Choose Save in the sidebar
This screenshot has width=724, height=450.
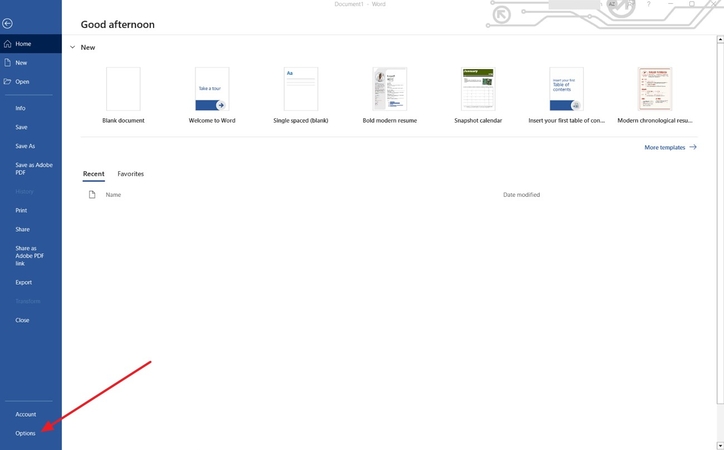(x=21, y=127)
